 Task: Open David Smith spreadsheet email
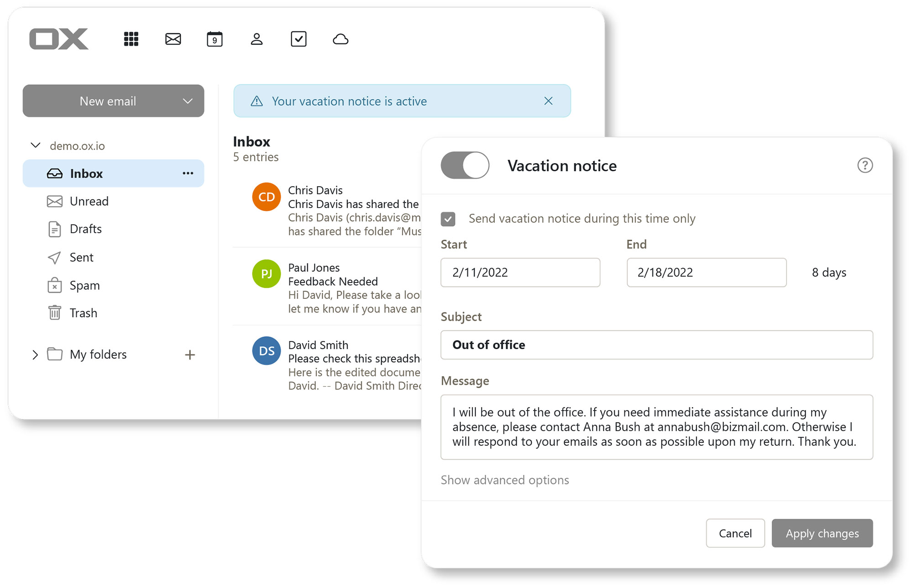327,365
